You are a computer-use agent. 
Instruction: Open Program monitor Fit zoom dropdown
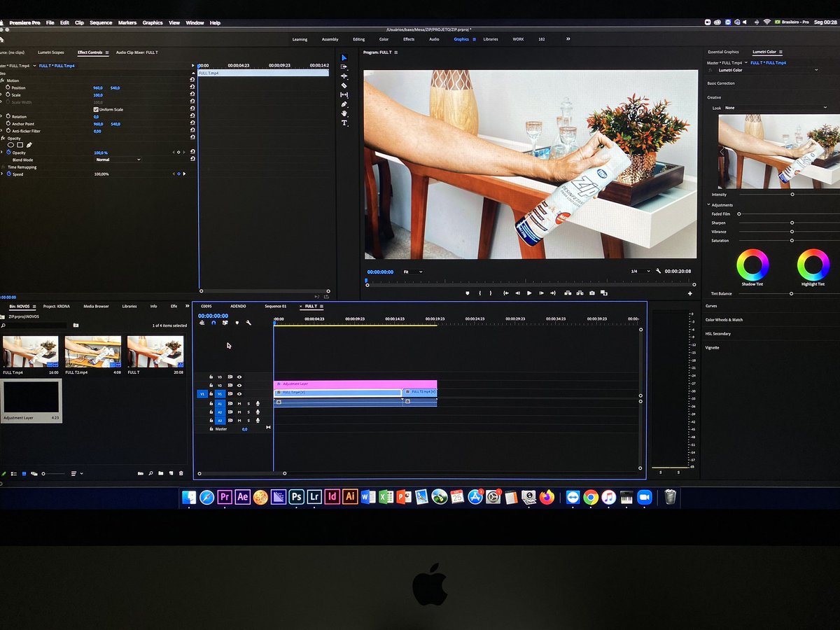[413, 272]
